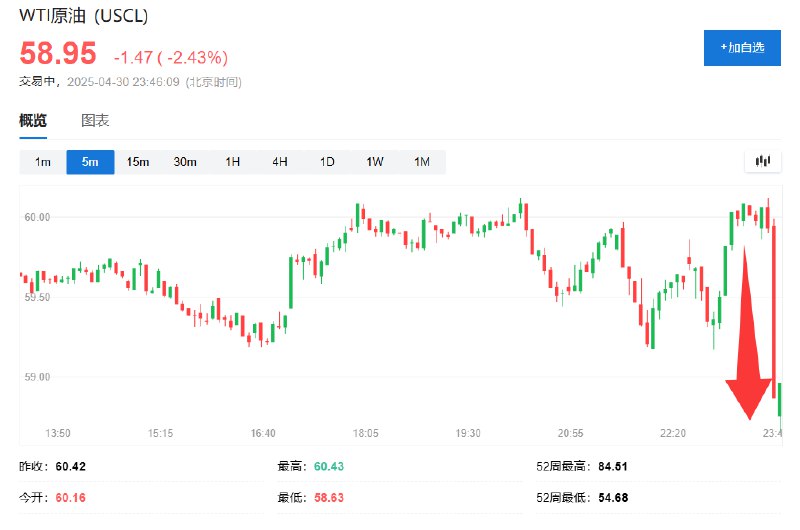
Task: Click the 52周最高 value 84.51
Action: [613, 466]
